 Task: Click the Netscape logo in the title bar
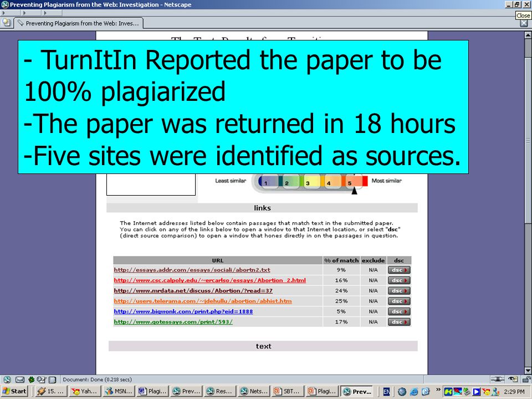coord(5,5)
